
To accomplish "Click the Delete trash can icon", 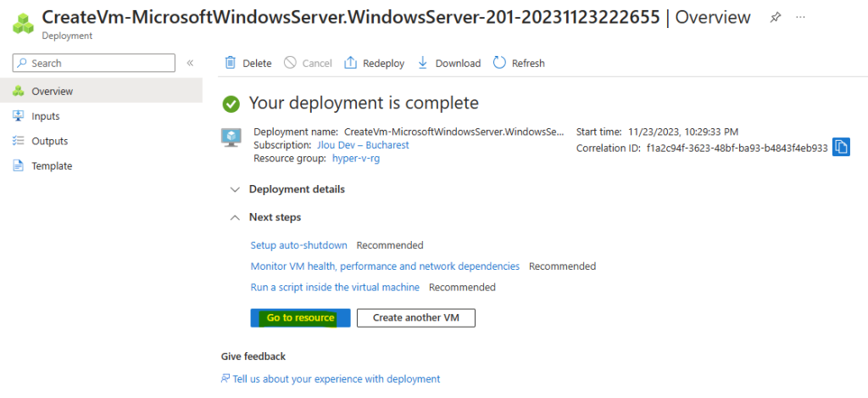I will click(x=231, y=63).
